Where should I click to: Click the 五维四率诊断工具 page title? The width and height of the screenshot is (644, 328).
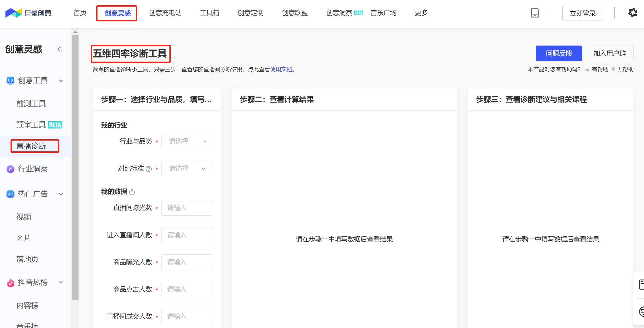point(130,54)
